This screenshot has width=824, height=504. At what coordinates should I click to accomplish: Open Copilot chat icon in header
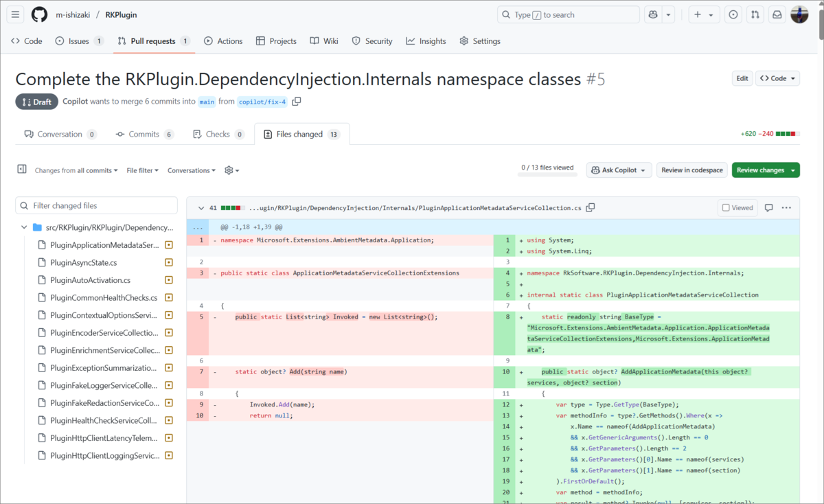(x=652, y=14)
